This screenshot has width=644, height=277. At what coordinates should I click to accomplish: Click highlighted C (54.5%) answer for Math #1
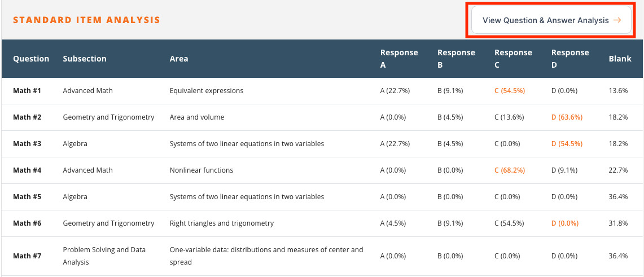pyautogui.click(x=510, y=91)
